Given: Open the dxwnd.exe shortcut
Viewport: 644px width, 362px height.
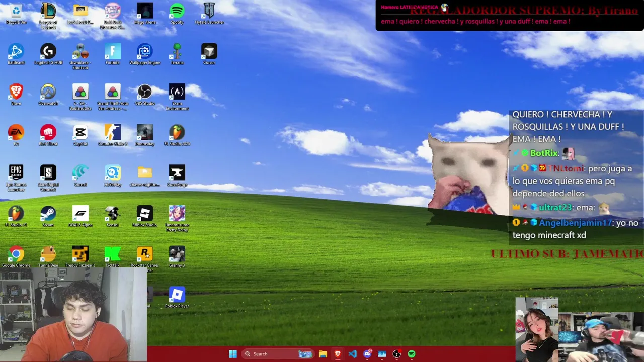Looking at the screenshot, I should [x=80, y=56].
